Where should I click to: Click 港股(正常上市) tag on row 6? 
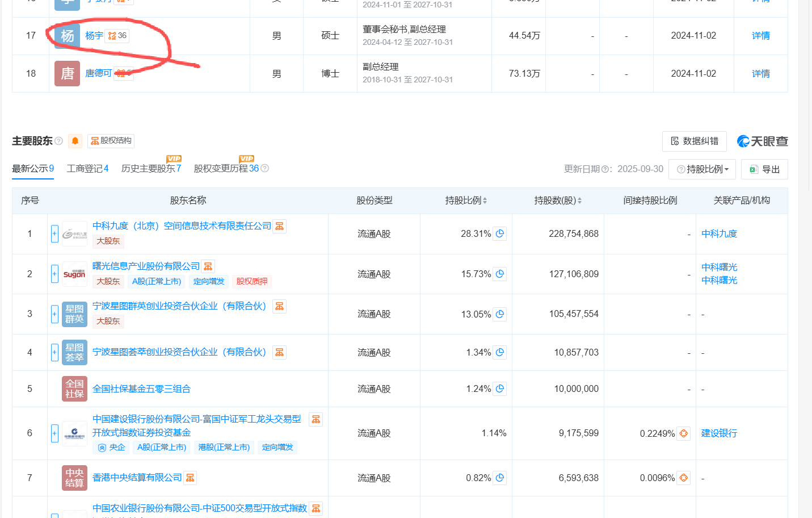point(224,448)
